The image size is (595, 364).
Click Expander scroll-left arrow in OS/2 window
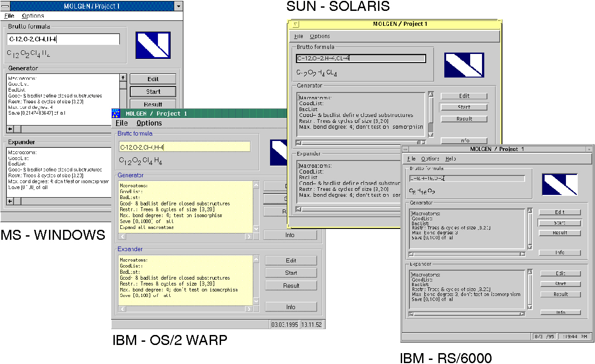click(x=122, y=309)
